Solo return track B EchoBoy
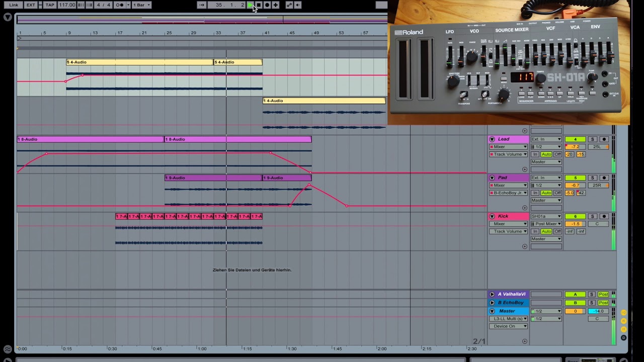This screenshot has width=644, height=362. 592,303
